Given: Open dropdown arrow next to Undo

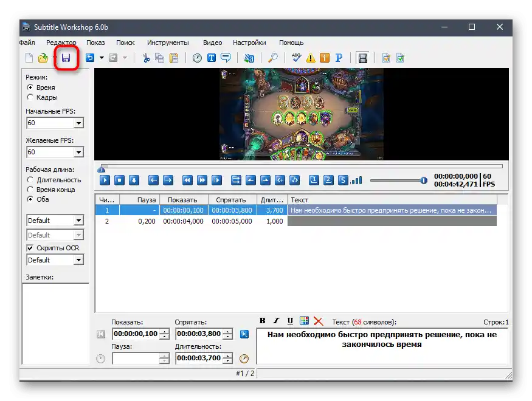Looking at the screenshot, I should [x=101, y=58].
